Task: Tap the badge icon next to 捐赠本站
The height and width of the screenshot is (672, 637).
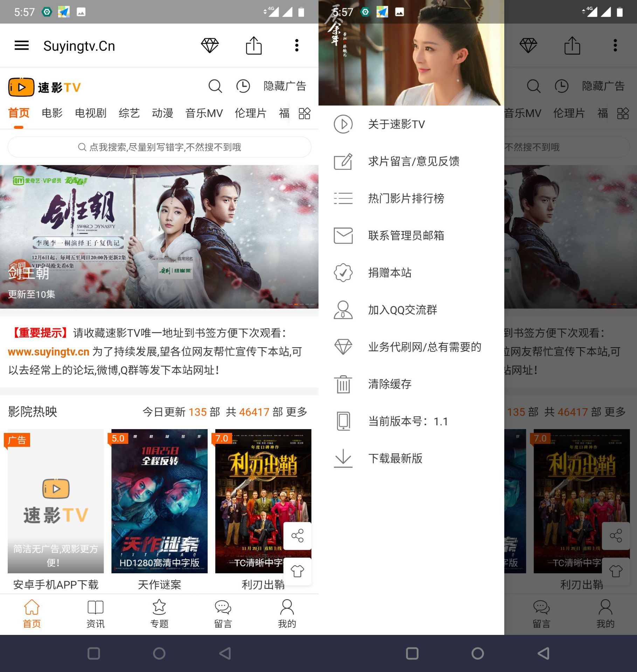Action: [x=343, y=273]
